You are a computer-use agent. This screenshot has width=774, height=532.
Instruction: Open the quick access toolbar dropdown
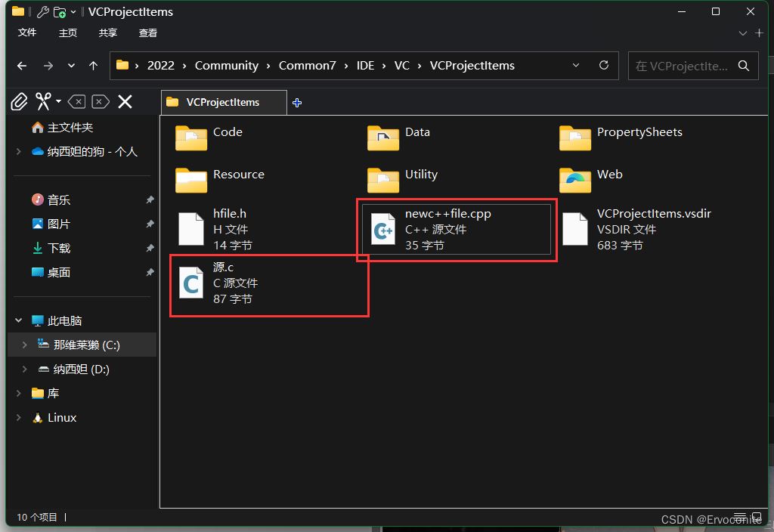pyautogui.click(x=73, y=12)
